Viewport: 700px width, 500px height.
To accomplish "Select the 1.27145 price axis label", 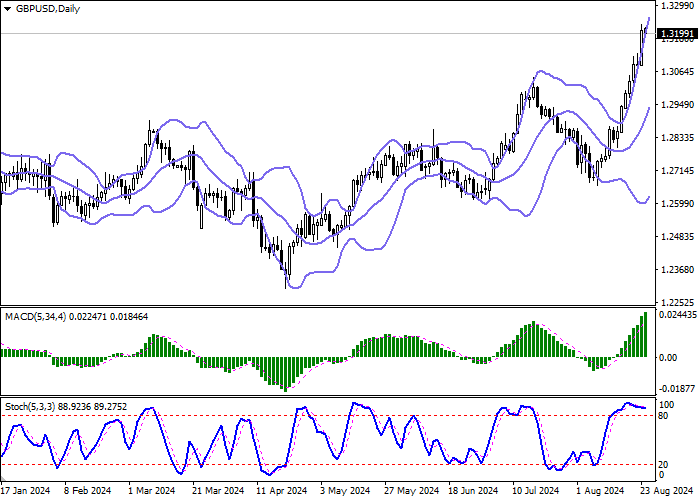I will tap(678, 171).
